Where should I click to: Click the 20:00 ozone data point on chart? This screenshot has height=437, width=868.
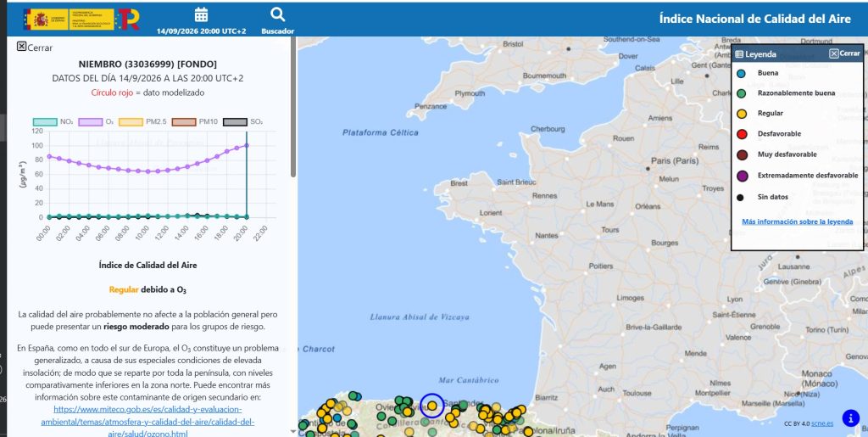pos(247,145)
